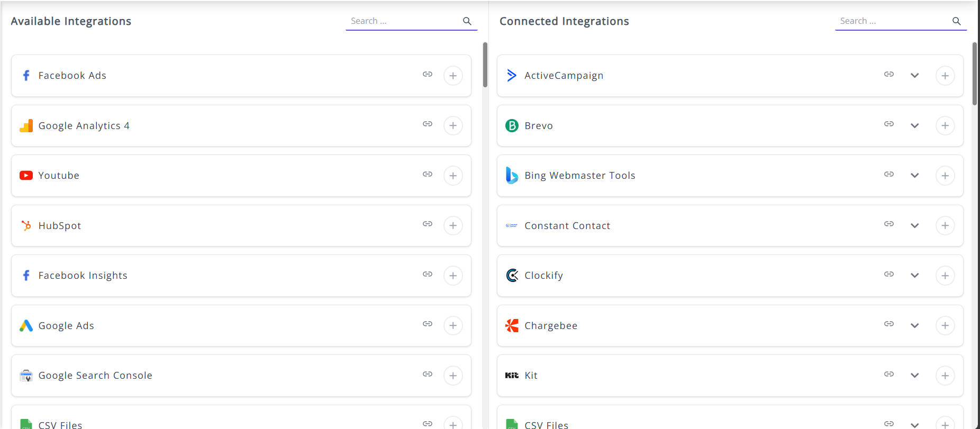Screen dimensions: 980x429
Task: Add Google Analytics 4 with plus button
Action: [453, 125]
